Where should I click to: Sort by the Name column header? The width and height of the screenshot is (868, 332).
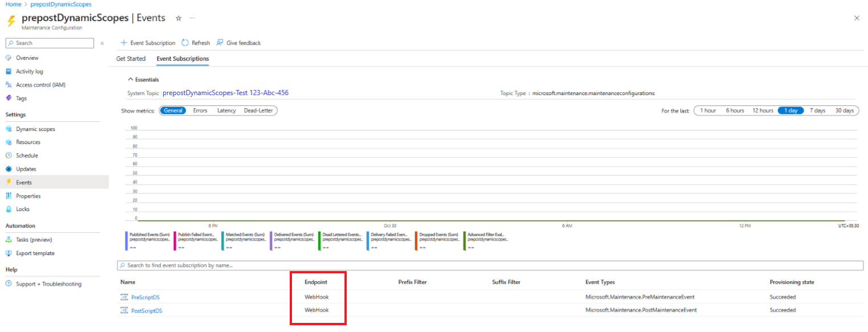point(128,282)
